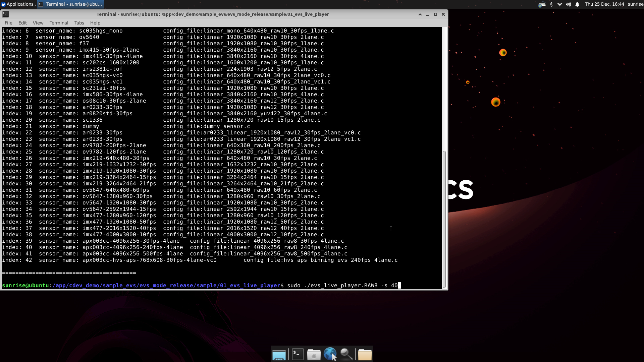This screenshot has height=362, width=644.
Task: Open the beige folder in dock
Action: click(x=365, y=354)
